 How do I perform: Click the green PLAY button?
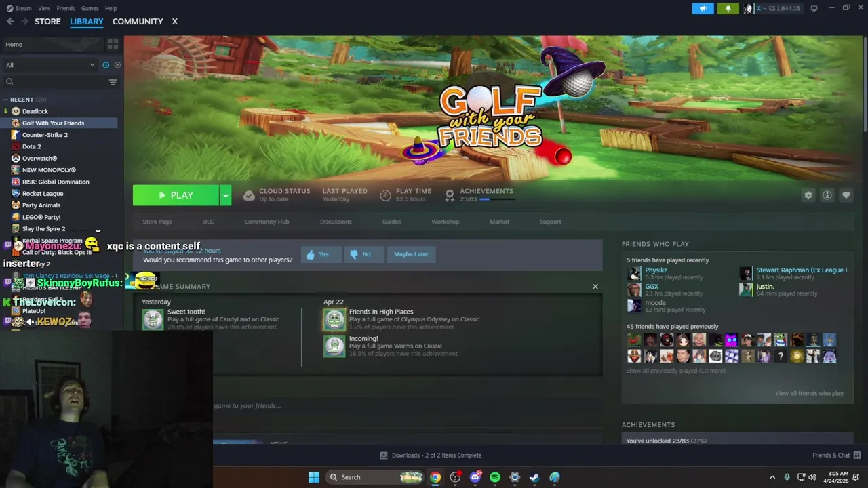tap(176, 195)
